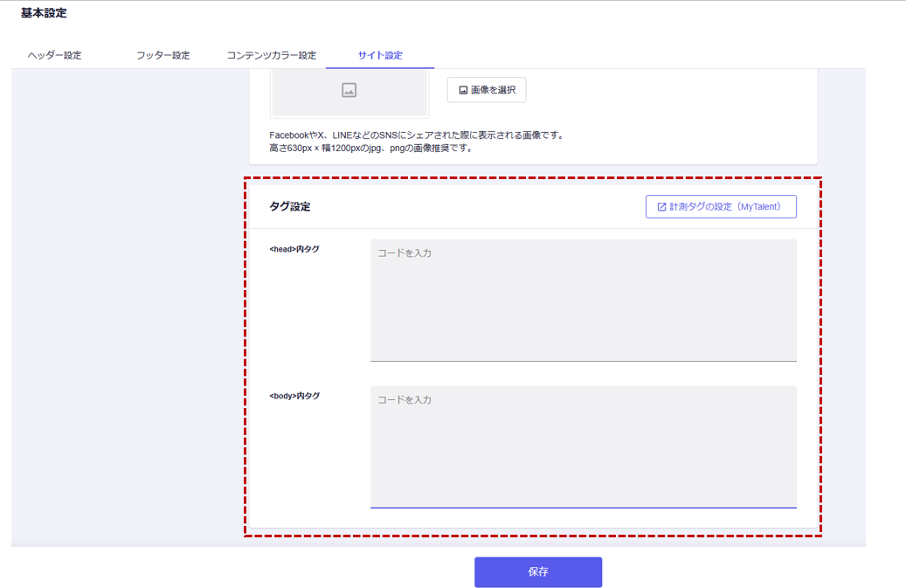Click the 保存 button

pos(538,572)
